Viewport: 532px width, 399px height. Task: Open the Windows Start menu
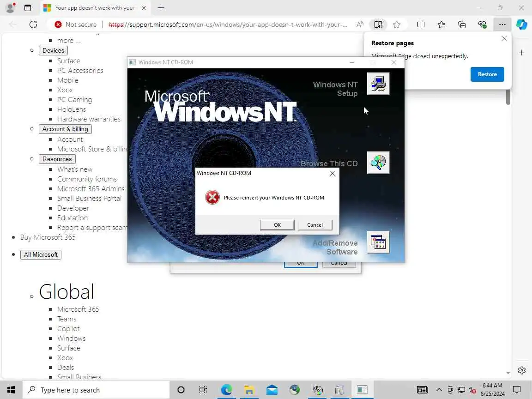(x=11, y=390)
